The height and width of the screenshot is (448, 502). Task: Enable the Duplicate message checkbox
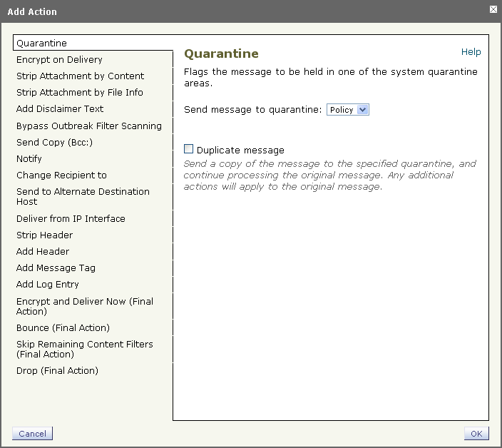click(188, 149)
